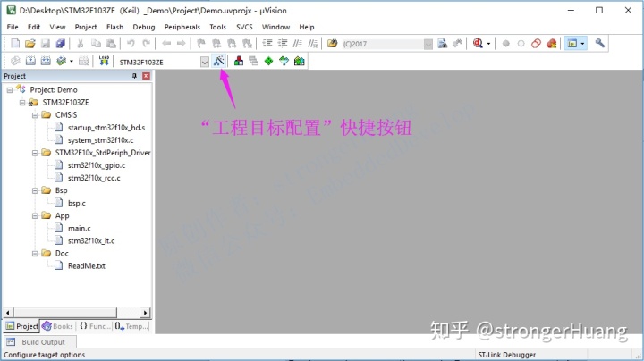Screen dimensions: 644x361
Task: Open the Project menu
Action: click(86, 27)
